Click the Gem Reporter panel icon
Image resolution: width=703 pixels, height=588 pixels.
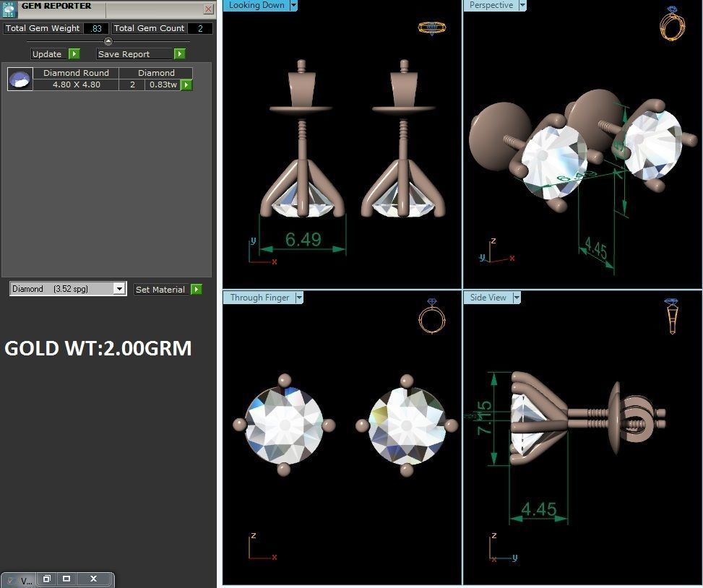click(x=9, y=9)
